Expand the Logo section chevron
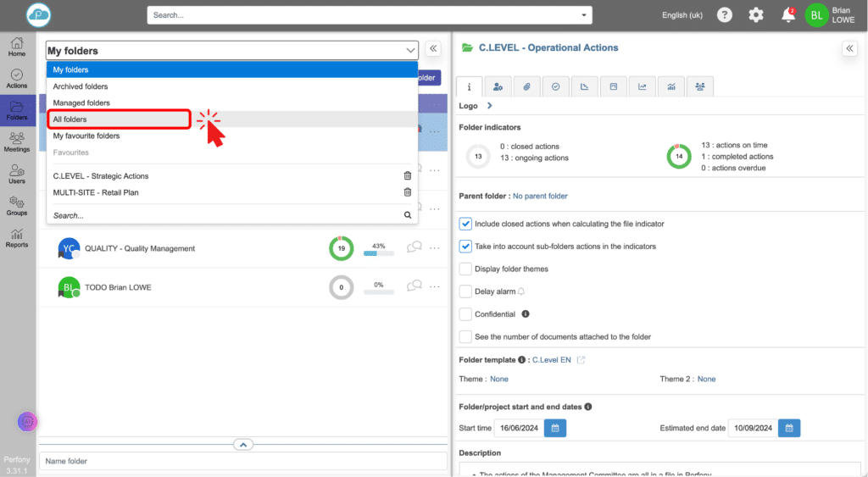 (x=489, y=106)
